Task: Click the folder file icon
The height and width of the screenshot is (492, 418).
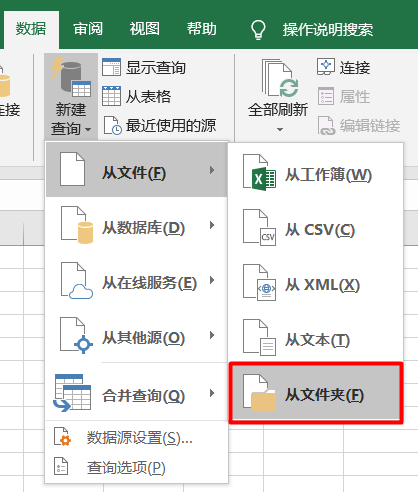Action: click(x=259, y=393)
